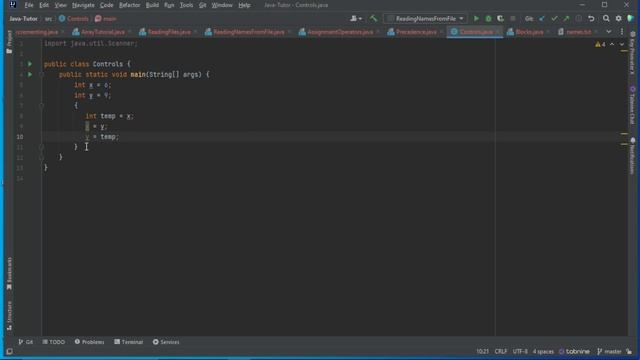Viewport: 640px width, 360px height.
Task: Open UTF-8 encoding selector
Action: [x=520, y=351]
